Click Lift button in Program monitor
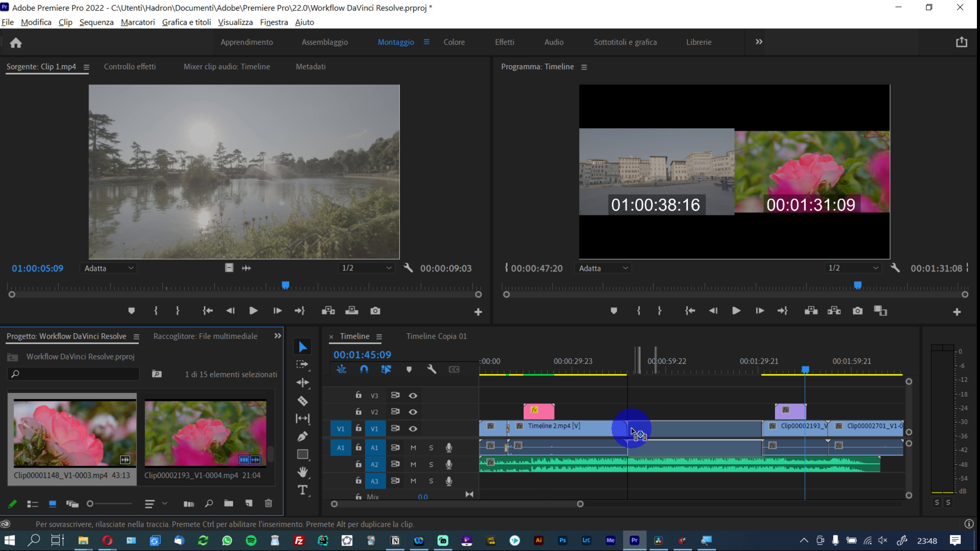Screen dimensions: 980x551 (811, 311)
